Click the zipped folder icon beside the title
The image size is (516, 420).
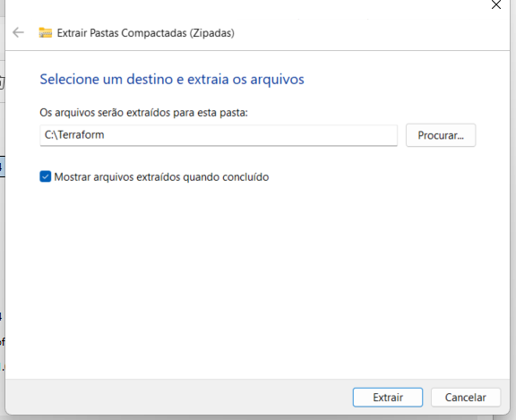pyautogui.click(x=46, y=32)
